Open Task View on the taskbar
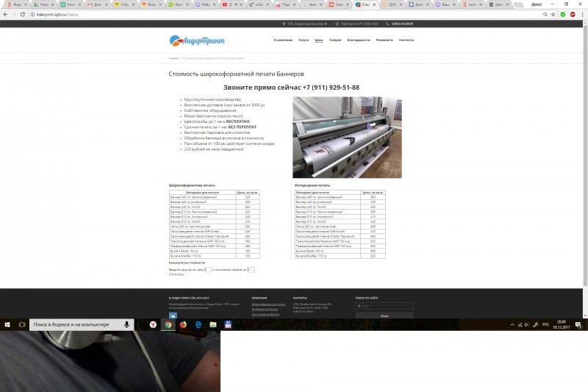This screenshot has width=588, height=392. (22, 324)
